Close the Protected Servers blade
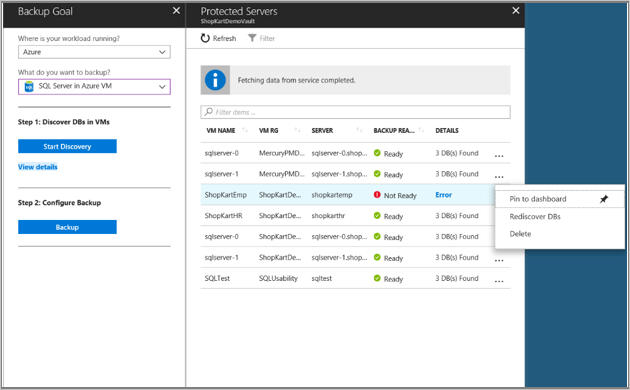Viewport: 630px width, 390px height. 516,11
